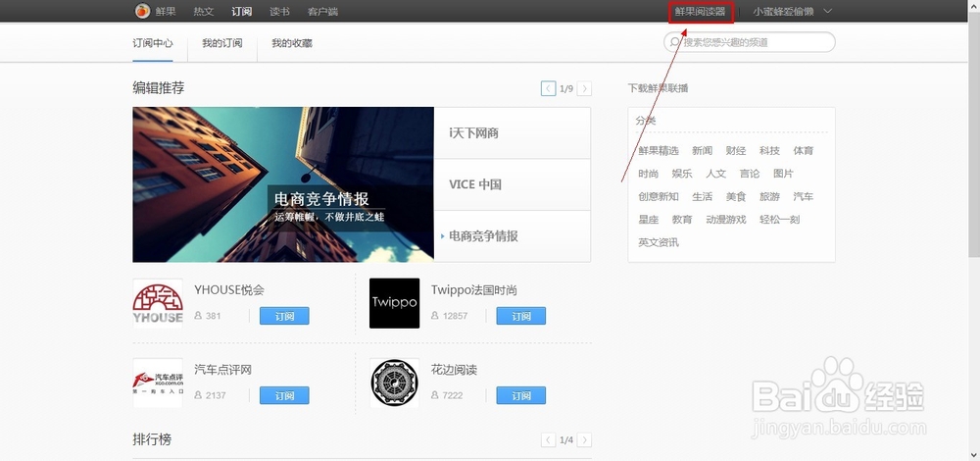The width and height of the screenshot is (980, 461).
Task: Select 财经 category
Action: (x=736, y=151)
